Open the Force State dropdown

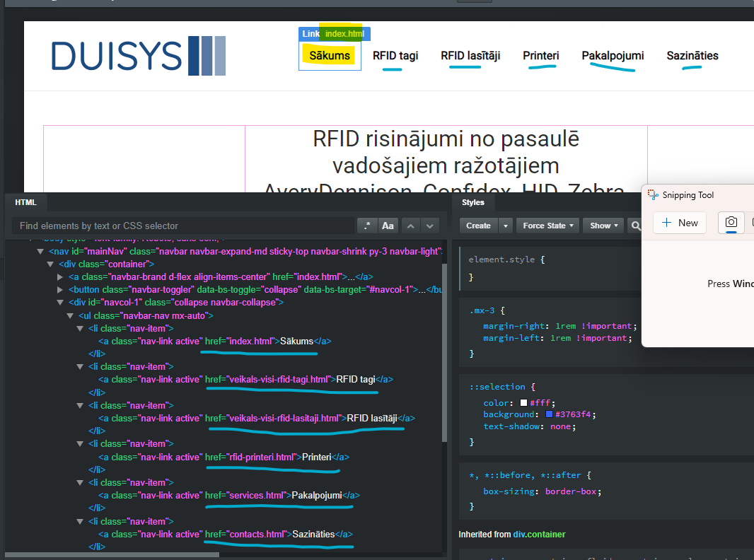547,226
